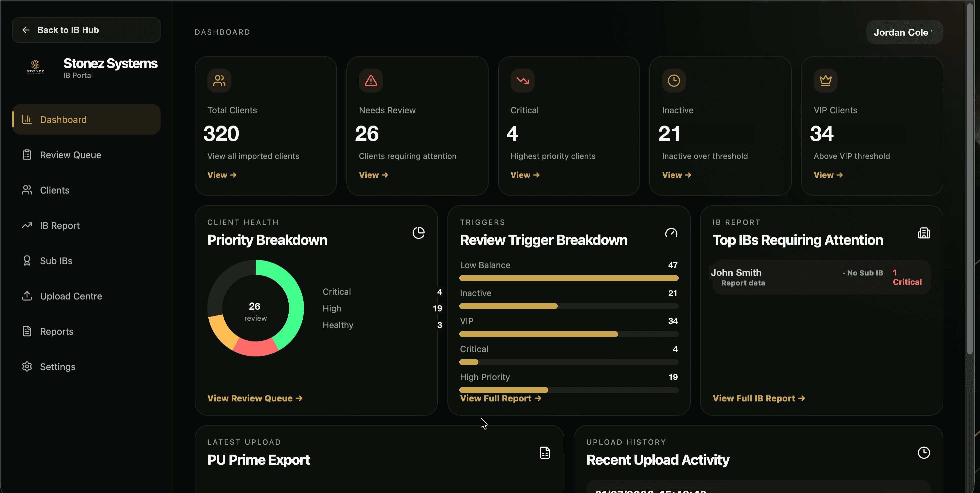
Task: Click the VIP Clients crown icon
Action: [825, 81]
